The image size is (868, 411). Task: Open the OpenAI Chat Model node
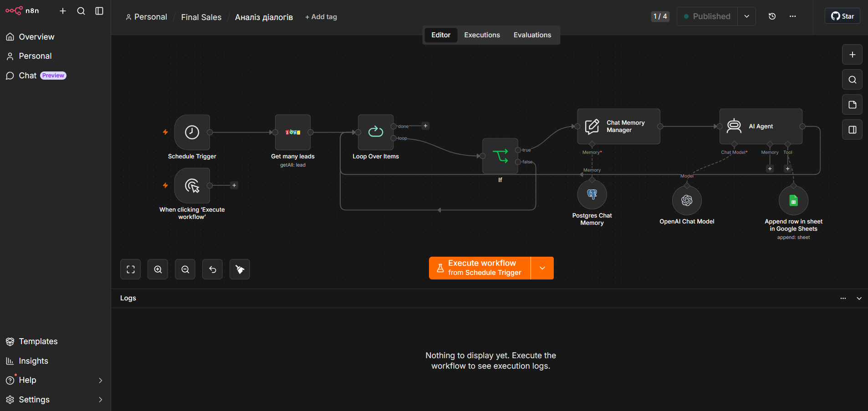tap(687, 200)
